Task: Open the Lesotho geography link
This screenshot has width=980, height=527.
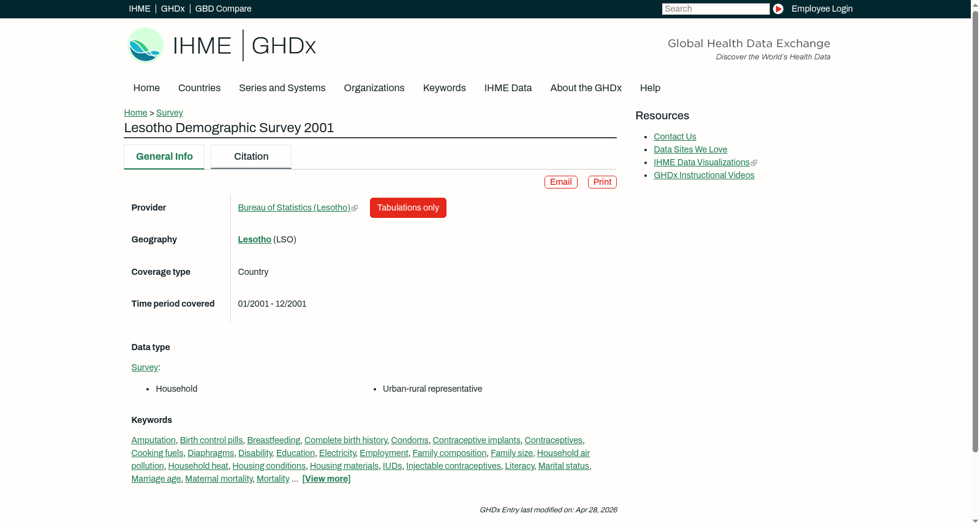Action: pos(254,240)
